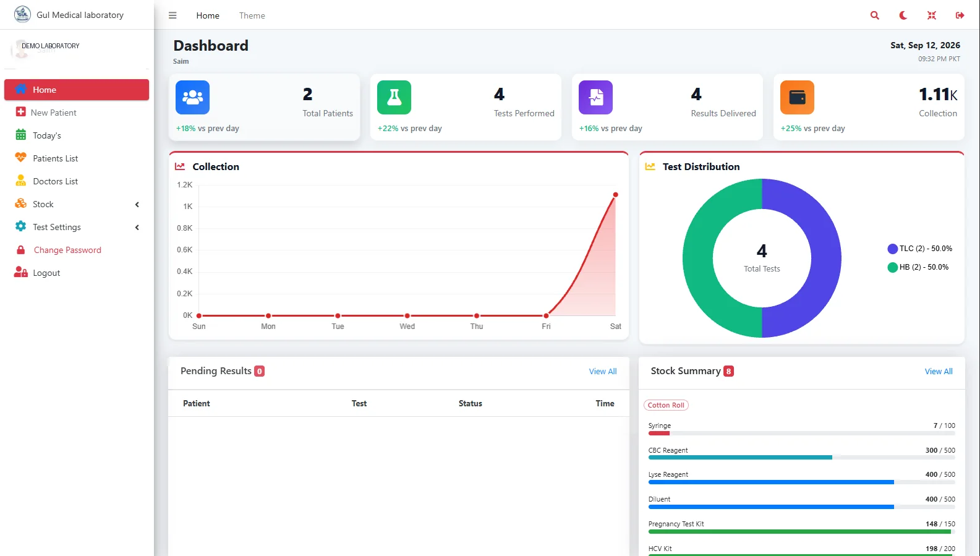The height and width of the screenshot is (556, 980).
Task: Click the Tests Performed flask icon
Action: pyautogui.click(x=394, y=97)
